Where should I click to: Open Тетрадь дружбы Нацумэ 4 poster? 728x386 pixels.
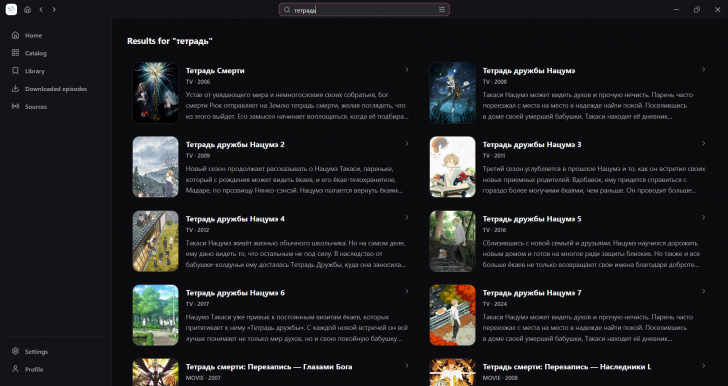[x=156, y=241]
